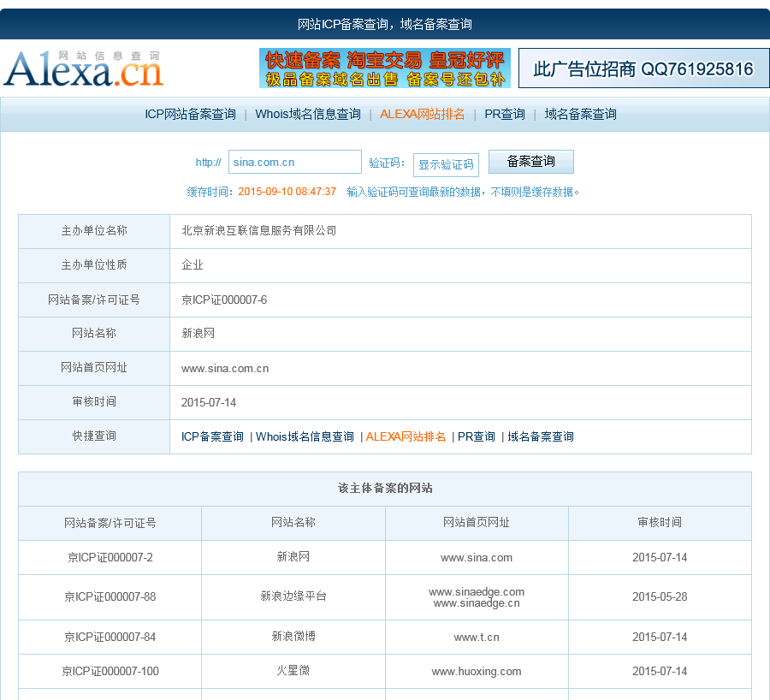770x700 pixels.
Task: Click 域名备案查询 quick query link
Action: 541,436
